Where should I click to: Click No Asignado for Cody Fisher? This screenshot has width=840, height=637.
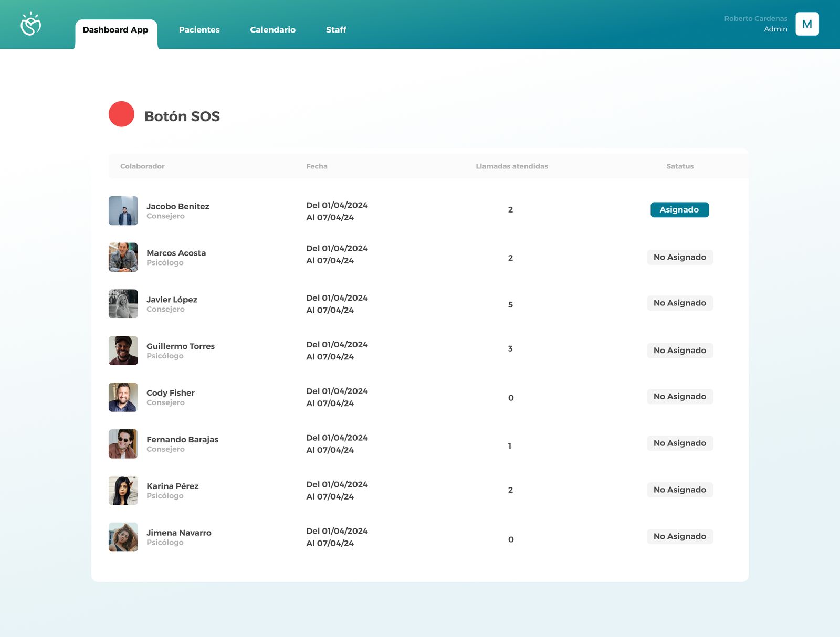pyautogui.click(x=679, y=397)
